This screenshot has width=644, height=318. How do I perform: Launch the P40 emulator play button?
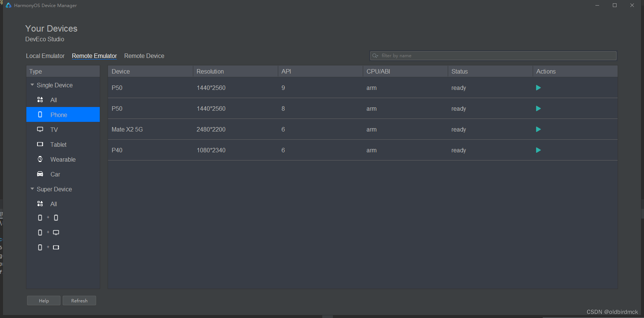point(538,150)
